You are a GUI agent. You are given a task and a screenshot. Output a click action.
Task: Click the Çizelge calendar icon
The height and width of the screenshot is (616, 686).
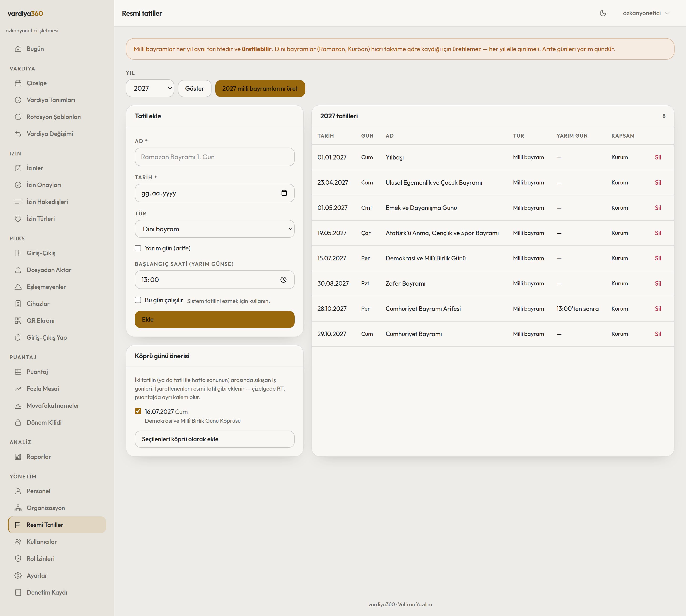point(18,83)
